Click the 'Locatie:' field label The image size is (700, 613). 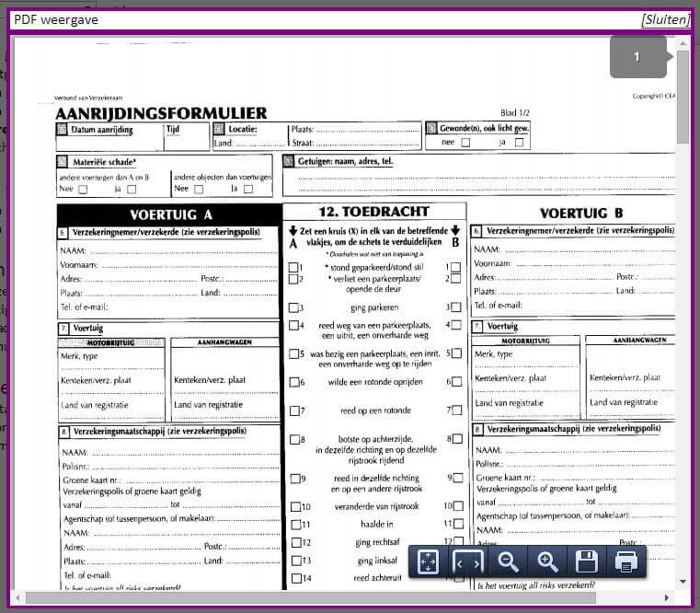(243, 129)
